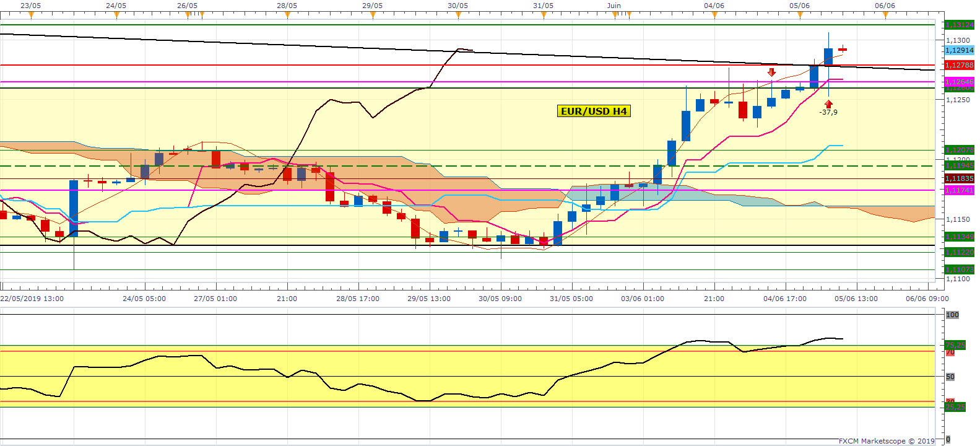980x446 pixels.
Task: Click the red up arrow above -37,9
Action: pyautogui.click(x=828, y=103)
